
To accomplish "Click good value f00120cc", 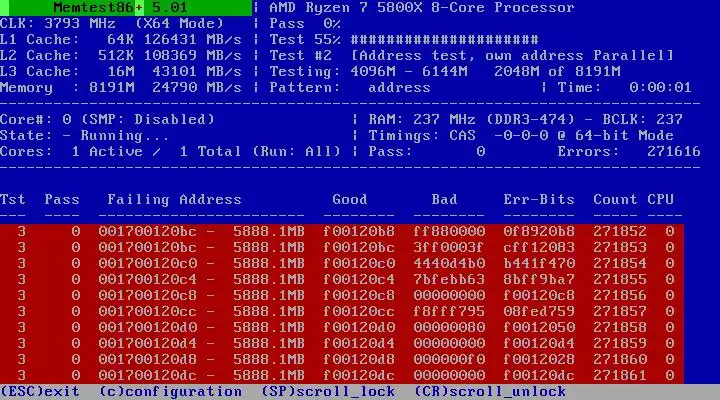I will tap(359, 311).
